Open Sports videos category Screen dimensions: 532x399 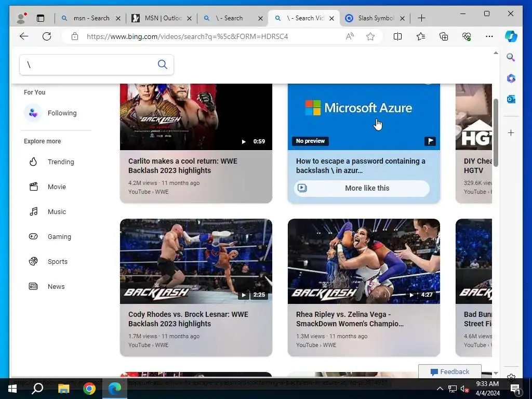(48, 262)
